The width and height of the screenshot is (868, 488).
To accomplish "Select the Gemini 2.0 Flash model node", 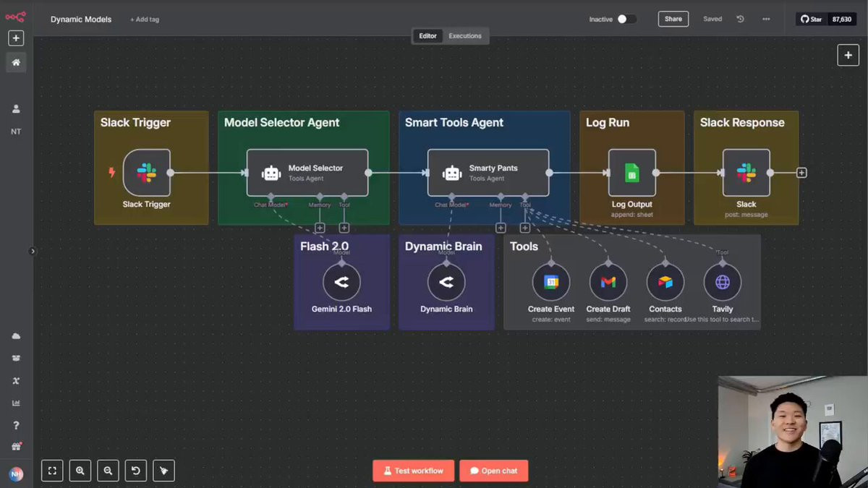I will pyautogui.click(x=341, y=282).
